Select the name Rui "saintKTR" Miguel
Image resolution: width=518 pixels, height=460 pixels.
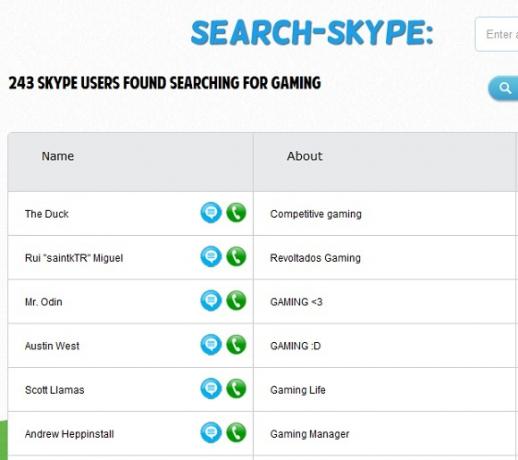tap(74, 258)
